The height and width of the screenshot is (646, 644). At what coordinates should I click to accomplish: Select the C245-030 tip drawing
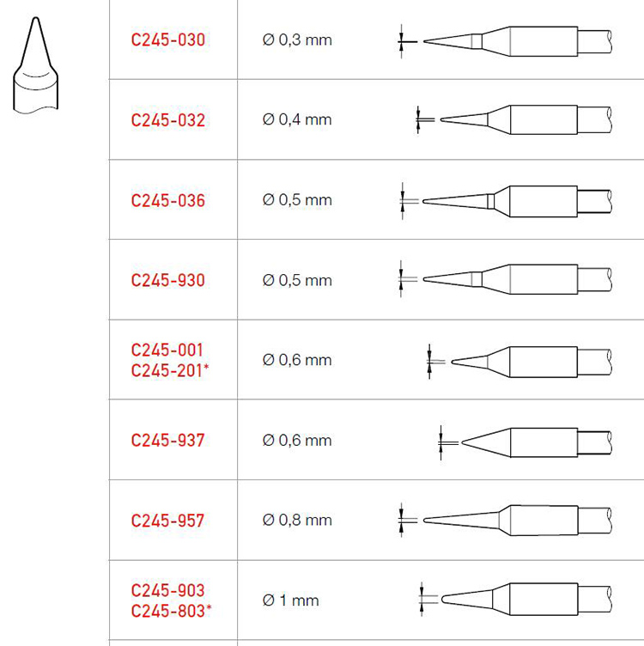(x=505, y=41)
